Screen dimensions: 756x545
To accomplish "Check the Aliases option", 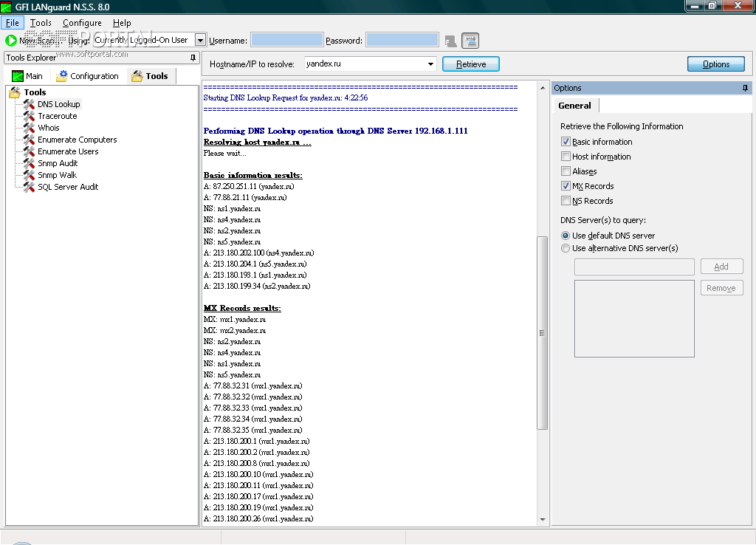I will (566, 171).
